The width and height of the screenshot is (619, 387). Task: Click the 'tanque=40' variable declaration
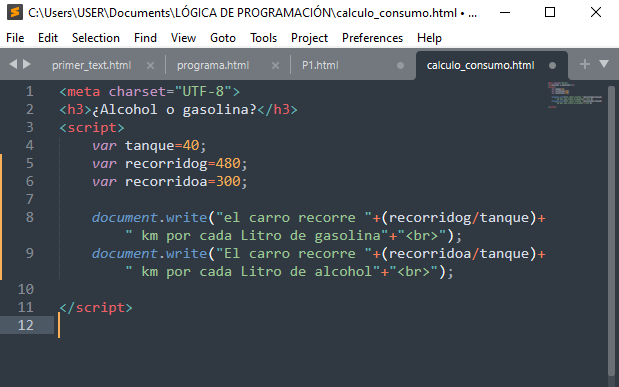click(x=162, y=145)
